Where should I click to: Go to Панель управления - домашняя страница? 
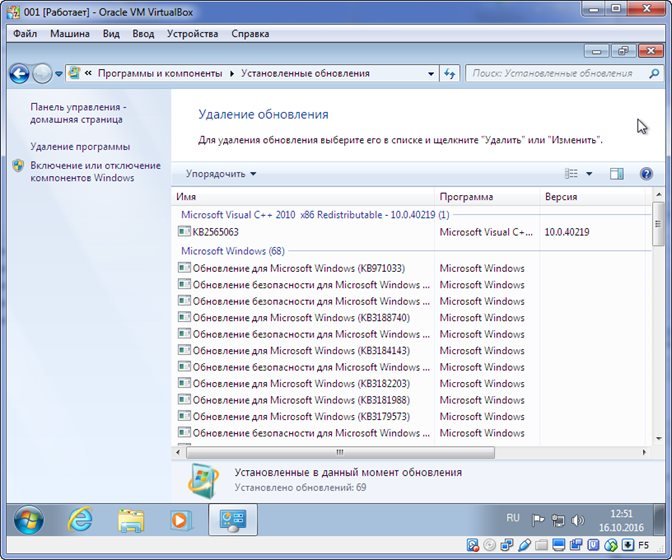click(78, 113)
